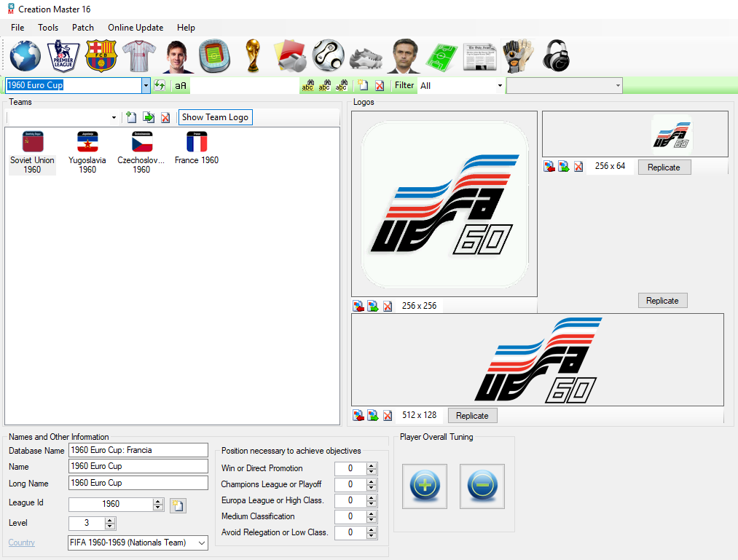738x560 pixels.
Task: Expand the 1960 Euro Cup league dropdown
Action: tap(146, 86)
